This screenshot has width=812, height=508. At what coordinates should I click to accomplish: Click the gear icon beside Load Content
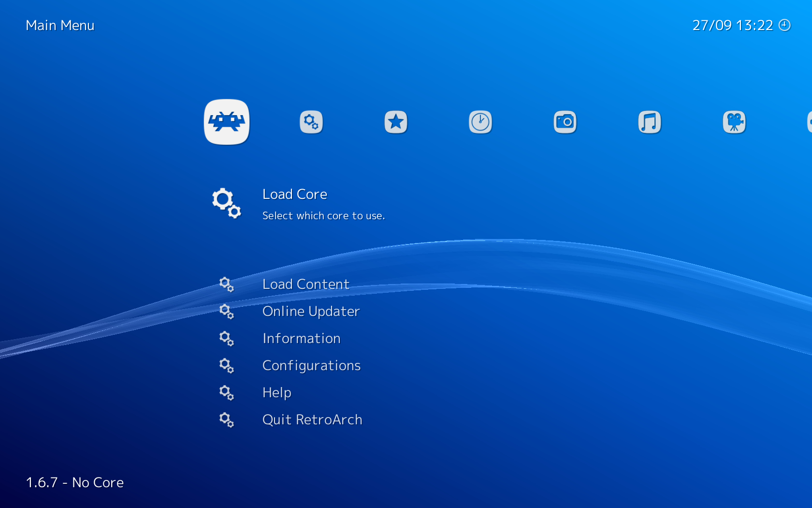click(x=227, y=284)
